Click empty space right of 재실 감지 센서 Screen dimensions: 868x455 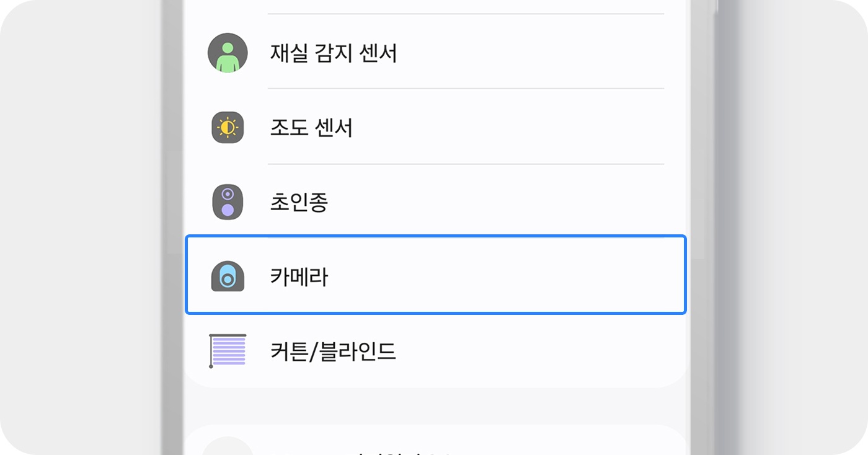(527, 53)
